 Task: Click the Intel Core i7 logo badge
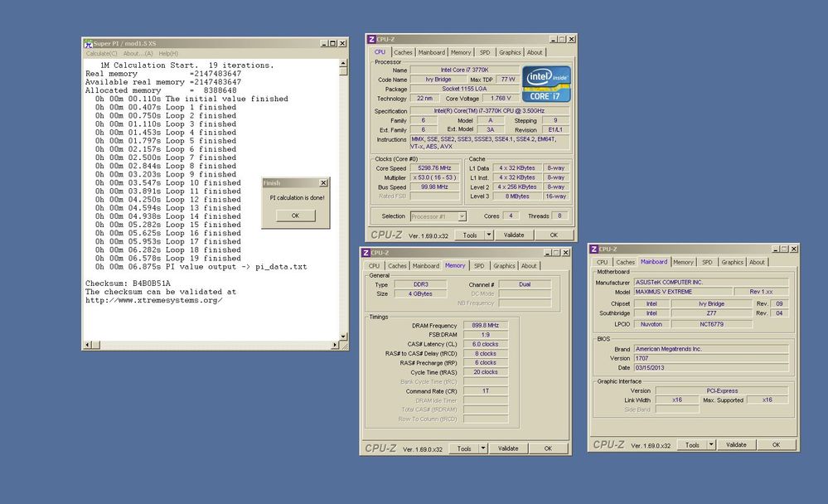click(x=546, y=84)
